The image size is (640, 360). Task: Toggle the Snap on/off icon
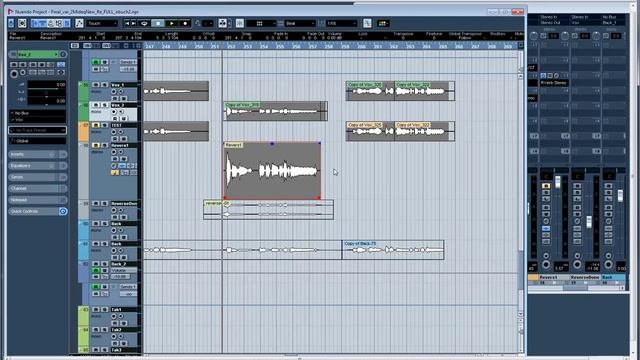(240, 24)
